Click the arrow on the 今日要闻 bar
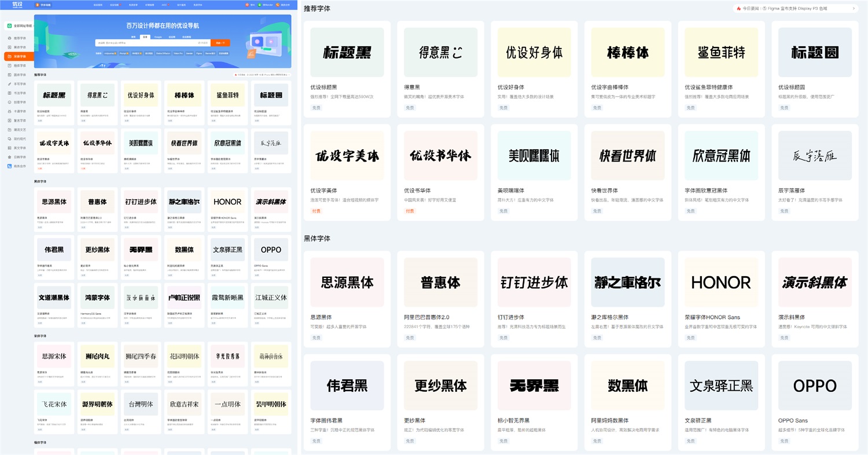Image resolution: width=868 pixels, height=455 pixels. [854, 9]
